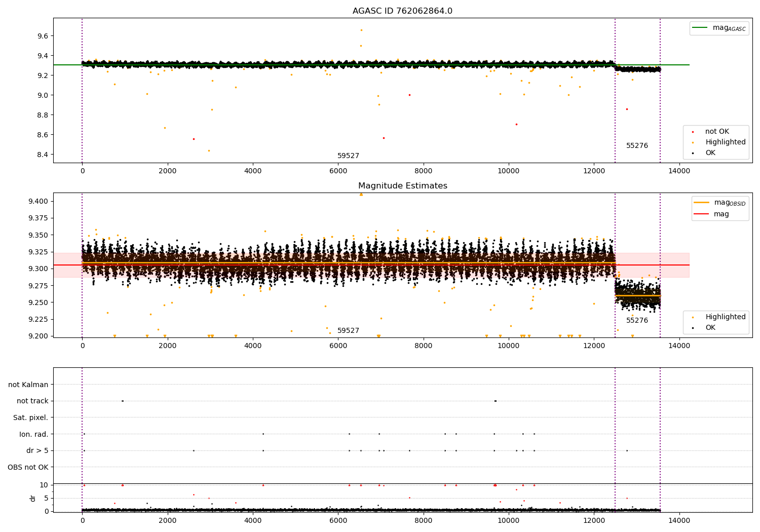
Task: Click the 8.4 y-tick on top plot
Action: (43, 155)
